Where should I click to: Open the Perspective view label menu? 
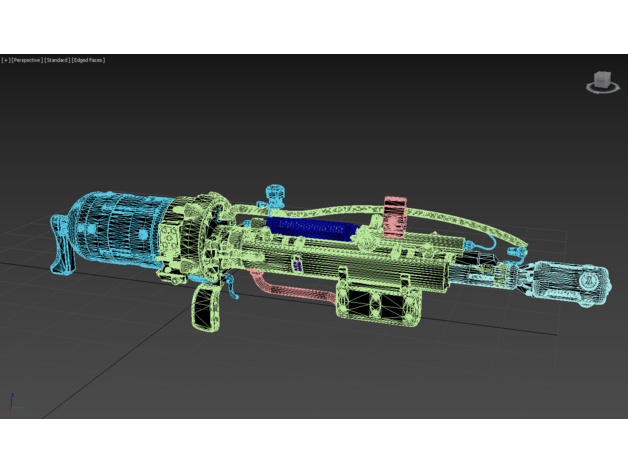point(27,60)
